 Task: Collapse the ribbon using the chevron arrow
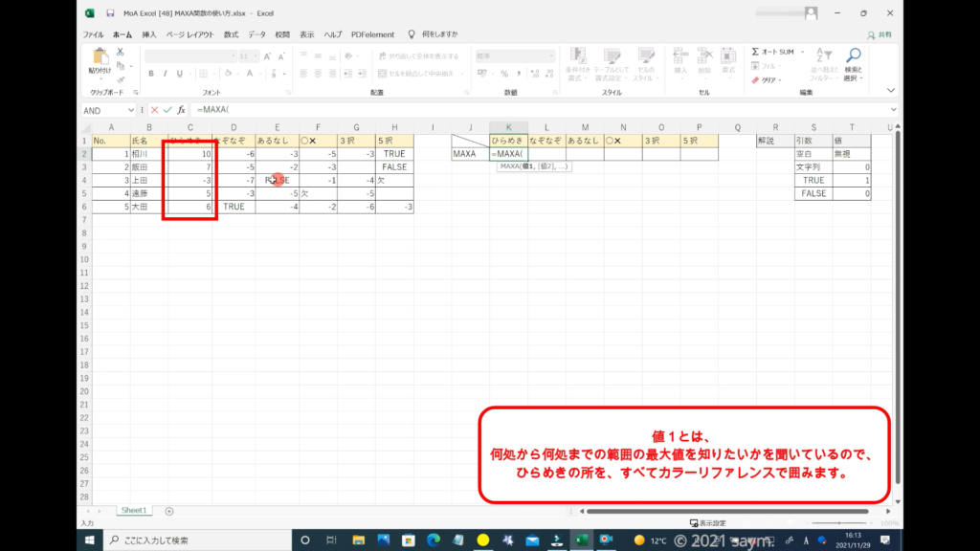click(x=891, y=92)
